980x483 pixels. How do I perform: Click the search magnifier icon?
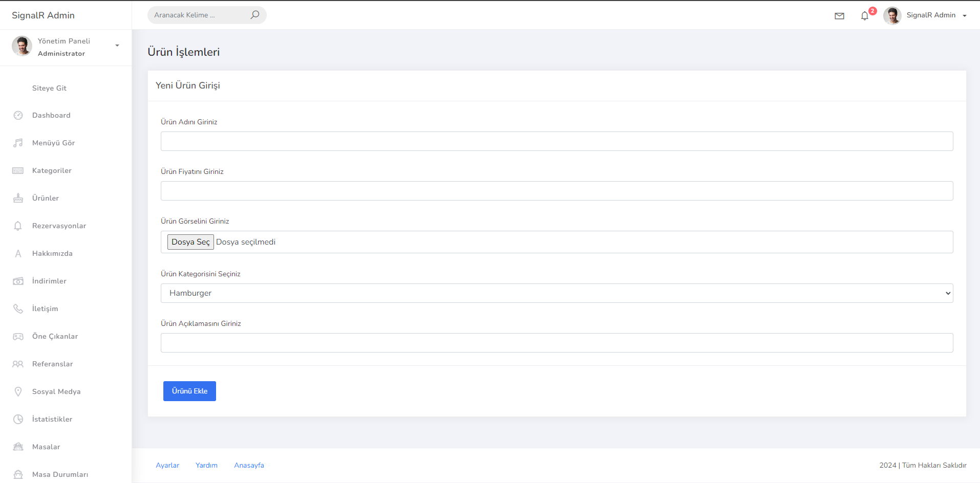[254, 15]
